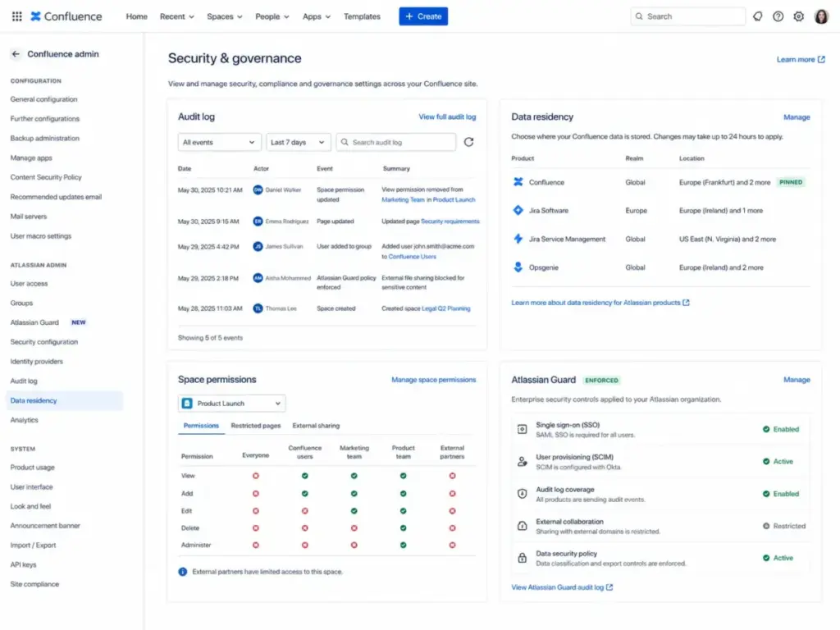Open the Legal Q2 Planning space link

[x=445, y=308]
